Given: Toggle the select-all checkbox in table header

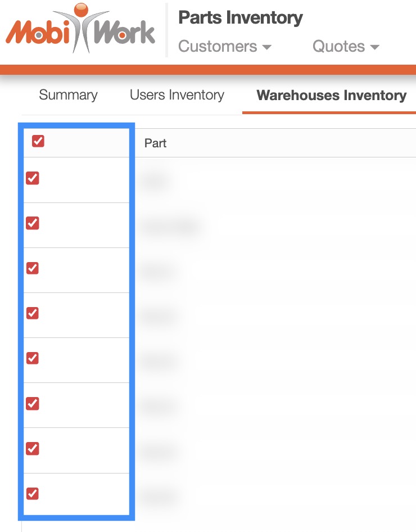Looking at the screenshot, I should (x=38, y=142).
